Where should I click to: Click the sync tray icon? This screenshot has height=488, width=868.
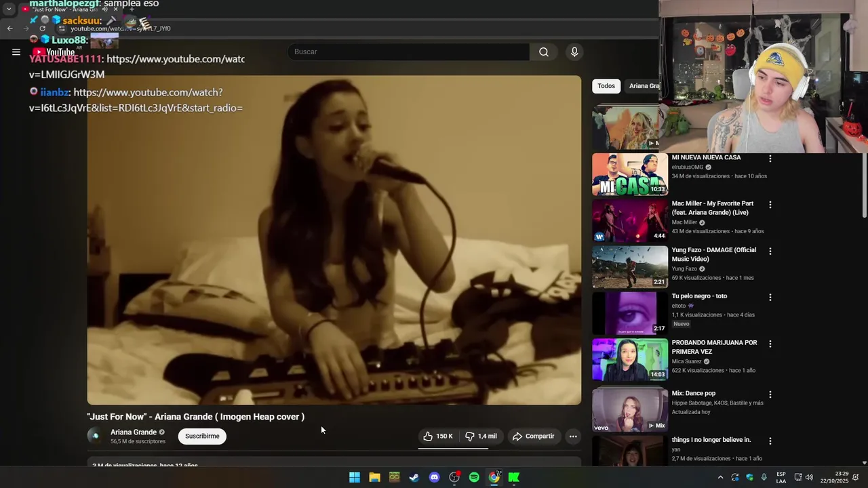[735, 477]
